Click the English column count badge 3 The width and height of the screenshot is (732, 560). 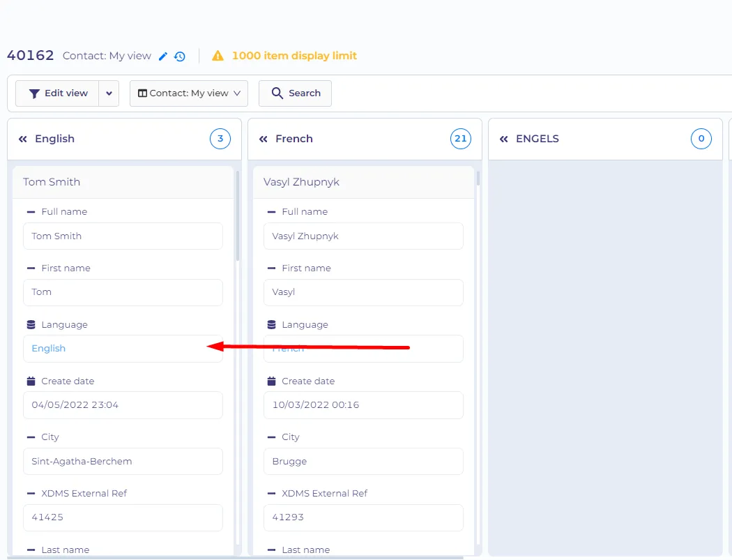click(x=220, y=139)
